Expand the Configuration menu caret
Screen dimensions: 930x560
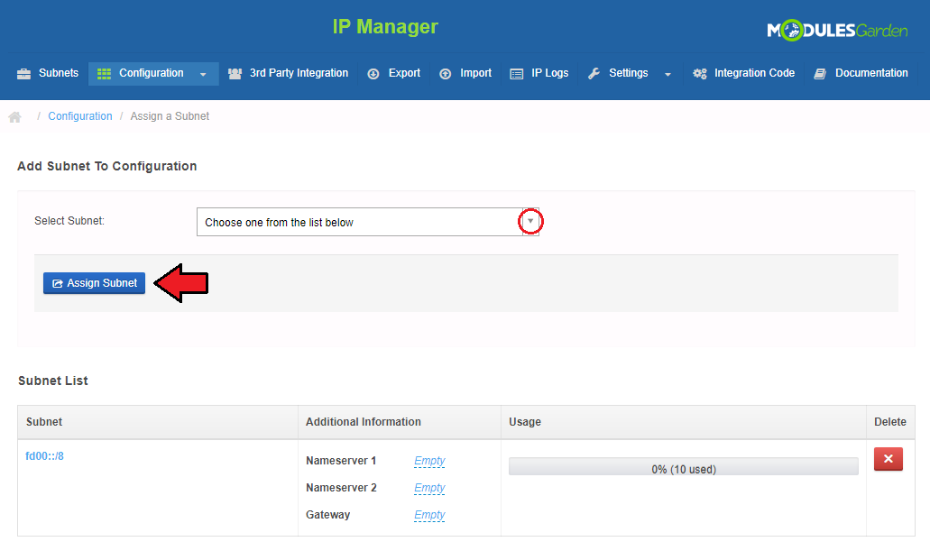tap(203, 74)
